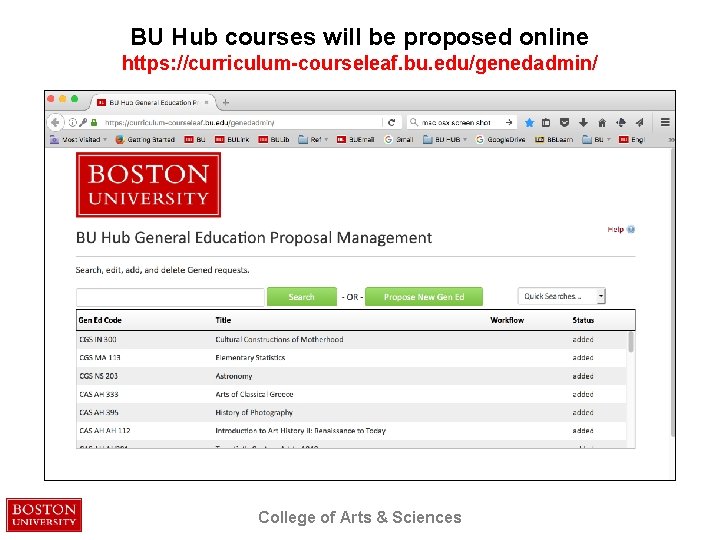Image resolution: width=720 pixels, height=540 pixels.
Task: Select the BU Hub General Education tab
Action: click(152, 102)
